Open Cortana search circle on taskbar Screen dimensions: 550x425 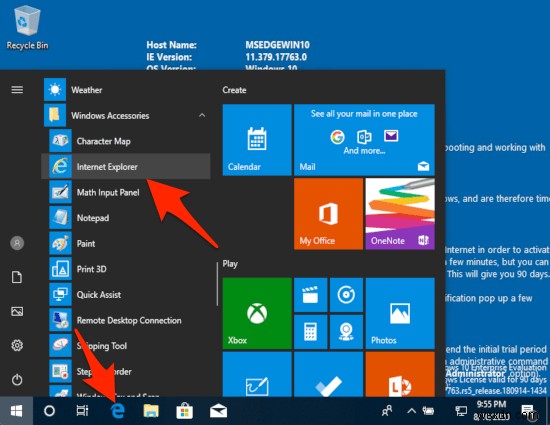49,411
